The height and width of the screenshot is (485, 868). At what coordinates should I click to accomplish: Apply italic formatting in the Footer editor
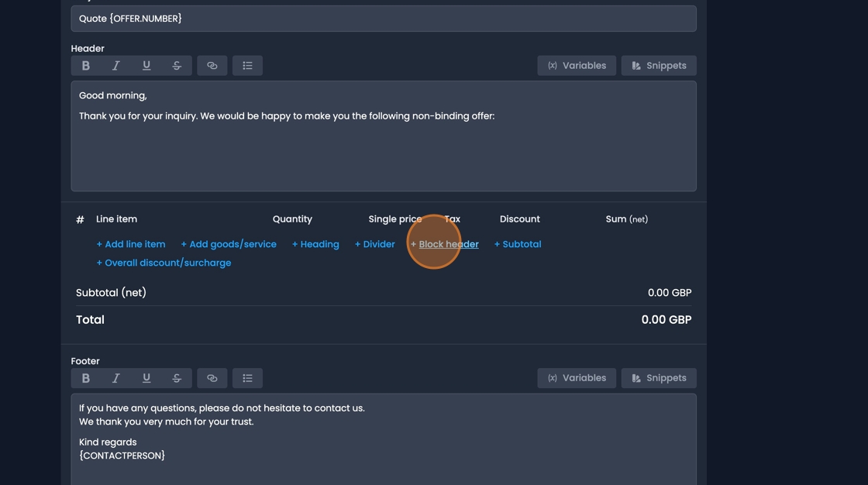(115, 377)
